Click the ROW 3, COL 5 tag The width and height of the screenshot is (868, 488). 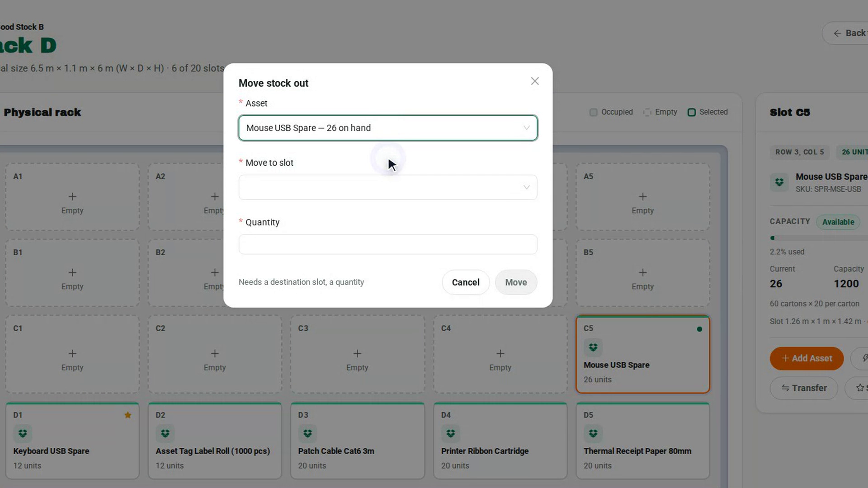800,152
